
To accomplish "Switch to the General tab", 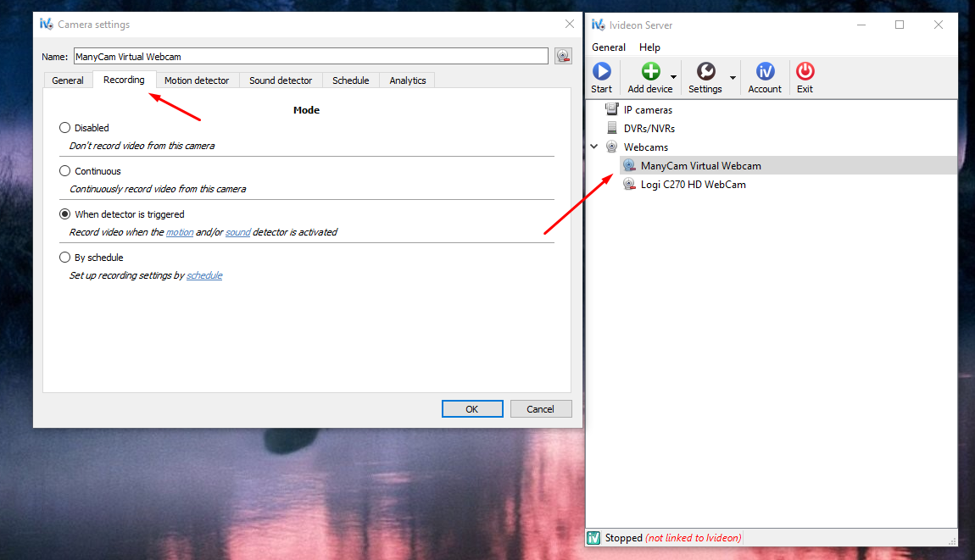I will coord(68,80).
